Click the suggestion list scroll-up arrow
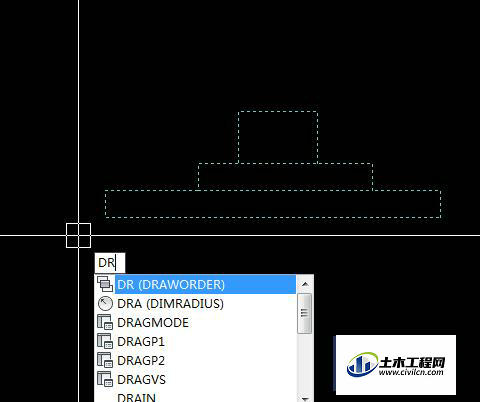 pyautogui.click(x=305, y=284)
